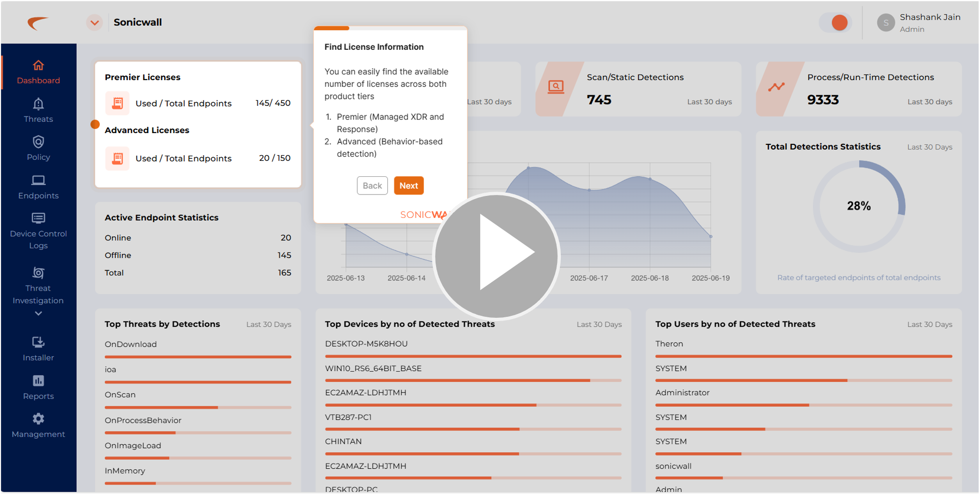The image size is (980, 494).
Task: Click the 2025-06-13 chart date label
Action: [x=346, y=278]
